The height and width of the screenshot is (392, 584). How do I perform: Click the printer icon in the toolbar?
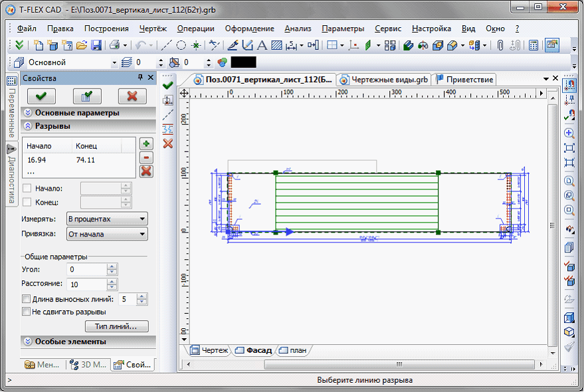114,45
